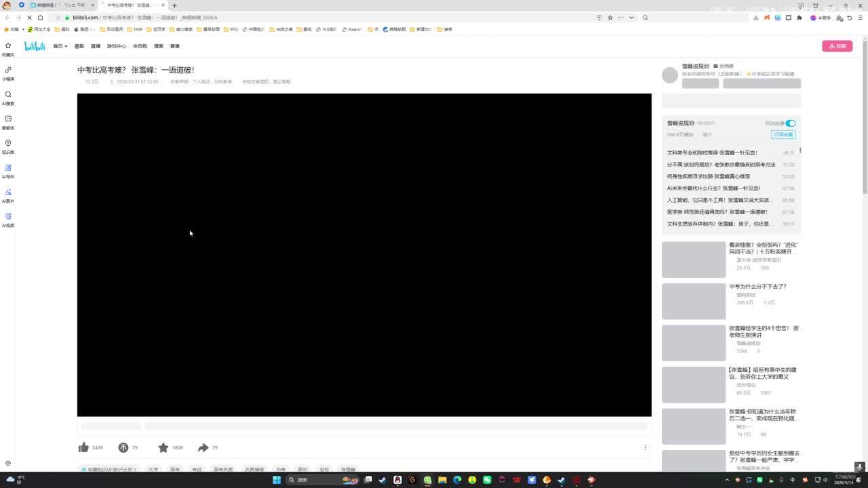
Task: Open AI搜索 in the left sidebar
Action: (8, 98)
